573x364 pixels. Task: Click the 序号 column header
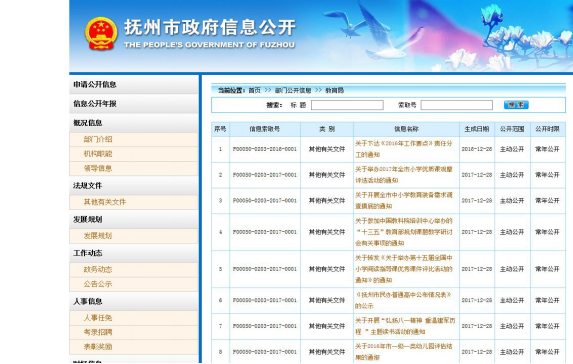(x=220, y=129)
